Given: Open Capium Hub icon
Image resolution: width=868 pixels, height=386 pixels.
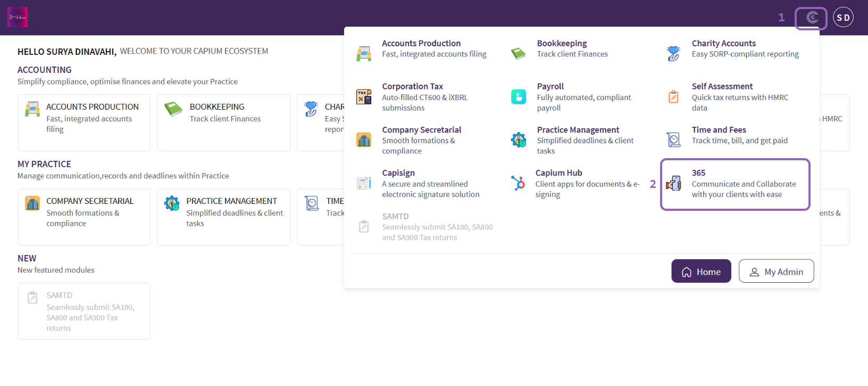Looking at the screenshot, I should [x=518, y=183].
